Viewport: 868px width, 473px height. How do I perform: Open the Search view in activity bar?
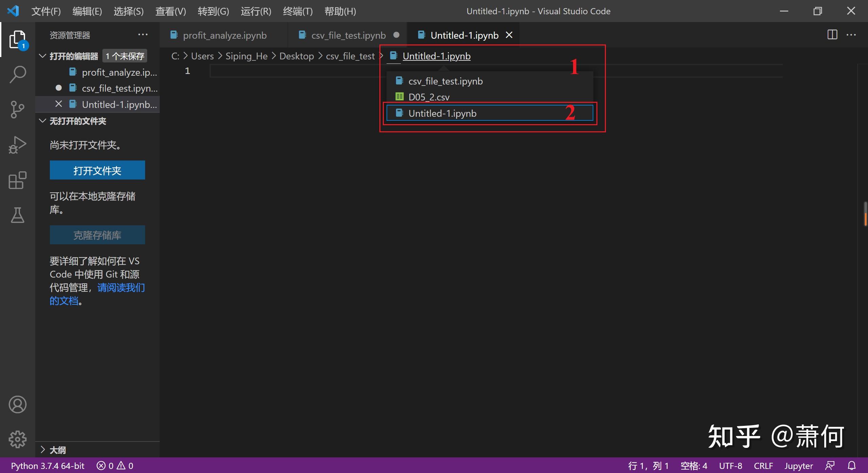tap(18, 74)
